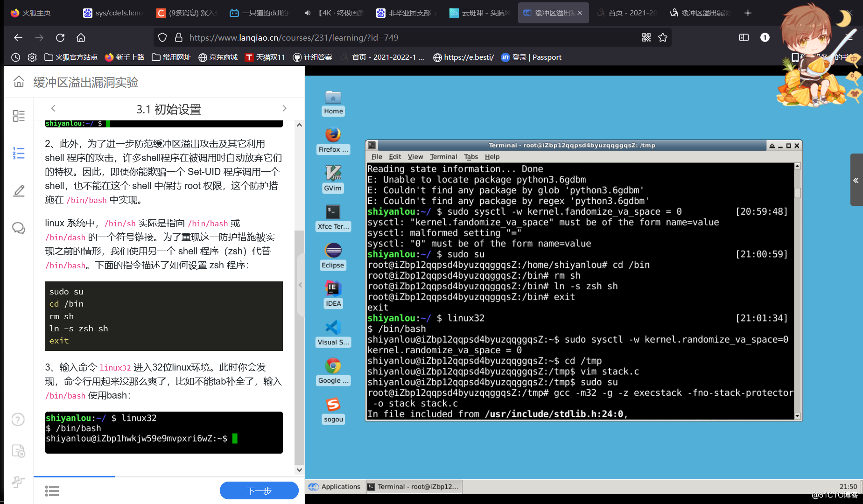
Task: Click the 3.1 初始设置 section title
Action: click(168, 109)
